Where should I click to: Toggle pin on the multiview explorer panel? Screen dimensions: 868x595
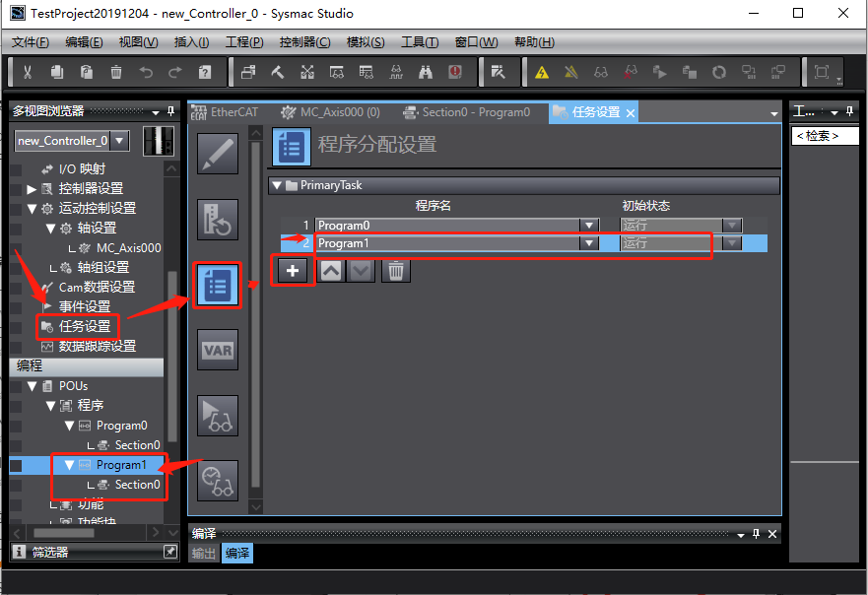pos(170,111)
